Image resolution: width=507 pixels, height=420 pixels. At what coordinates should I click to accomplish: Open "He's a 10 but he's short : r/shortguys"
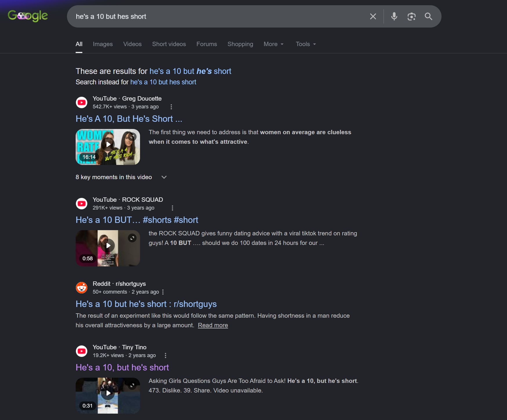click(146, 304)
